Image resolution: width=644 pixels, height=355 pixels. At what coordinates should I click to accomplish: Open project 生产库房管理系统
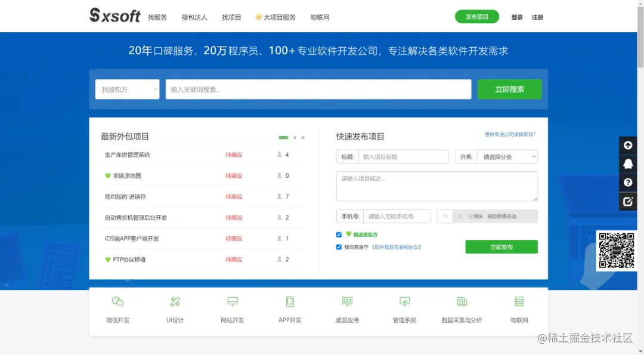128,155
